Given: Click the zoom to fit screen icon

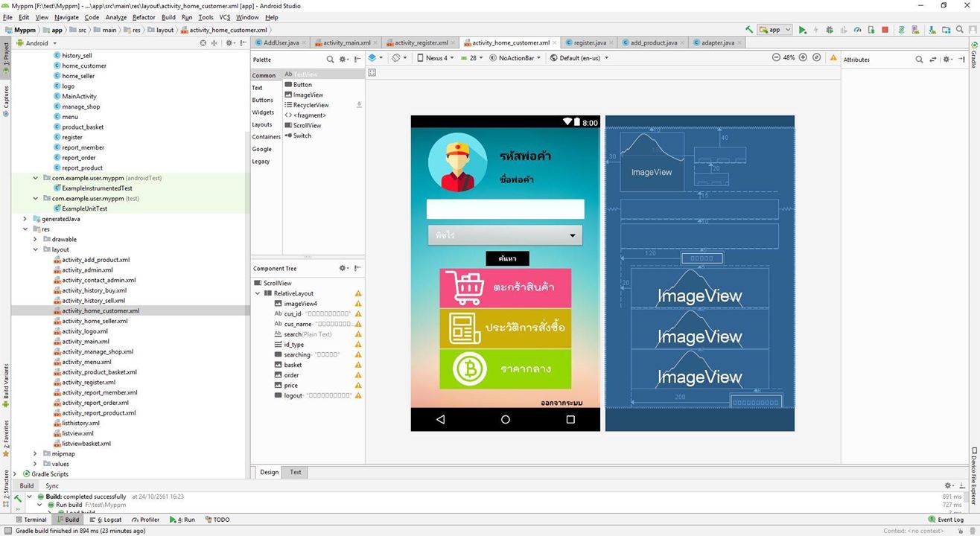Looking at the screenshot, I should (816, 57).
